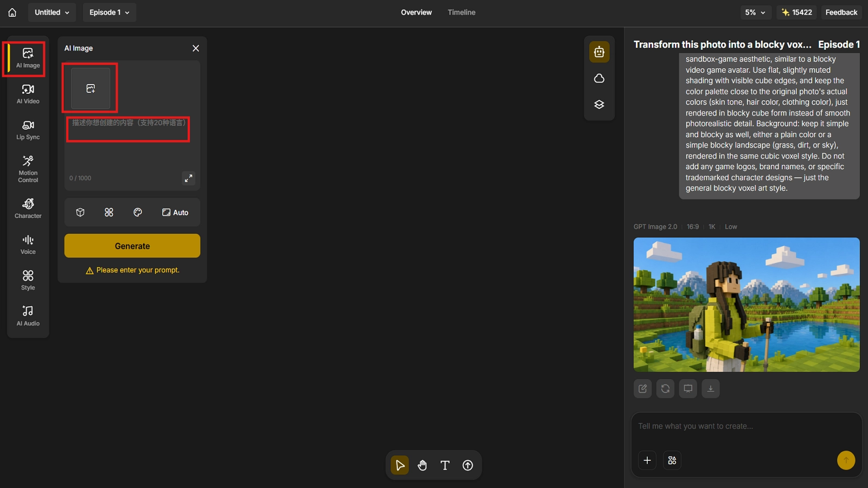Viewport: 868px width, 488px height.
Task: Send the chat message with arrow button
Action: point(846,460)
